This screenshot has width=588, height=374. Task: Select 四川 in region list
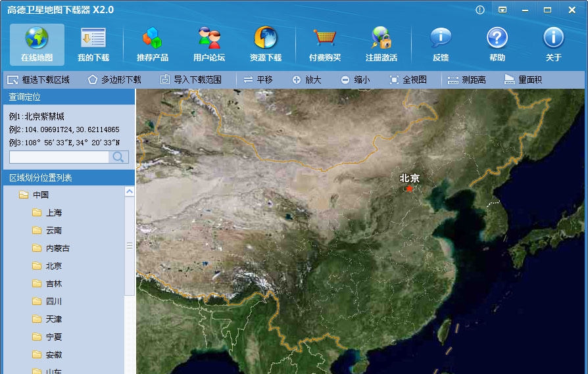47,301
